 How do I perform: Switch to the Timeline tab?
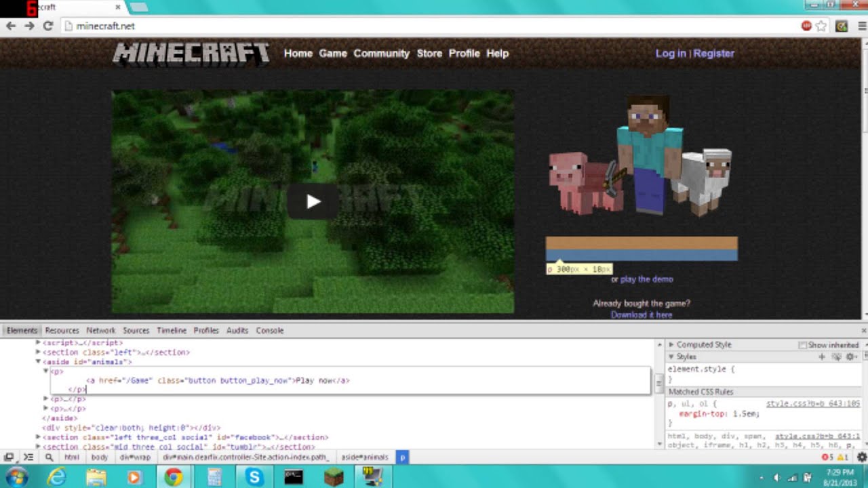point(172,330)
